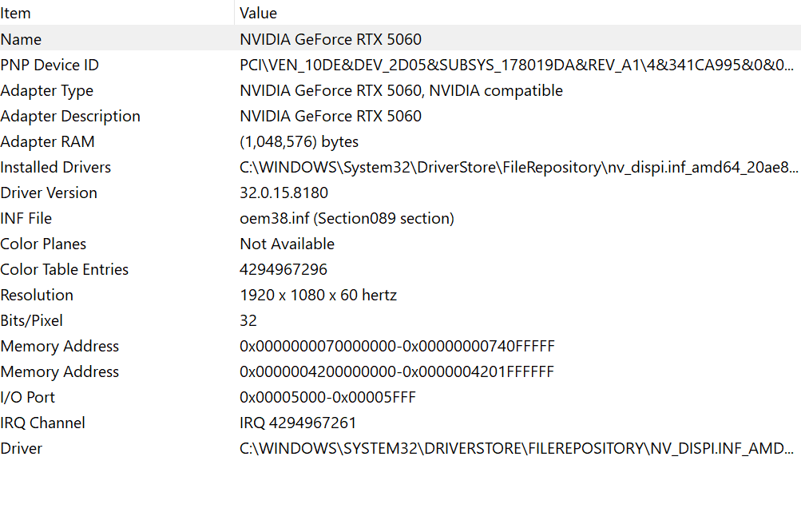Click the driver version value 32.0.15.8180
The height and width of the screenshot is (532, 801).
284,193
